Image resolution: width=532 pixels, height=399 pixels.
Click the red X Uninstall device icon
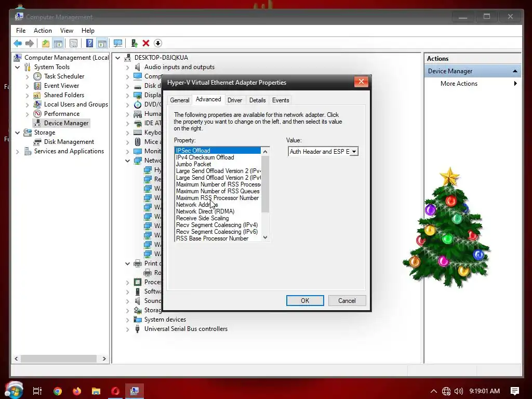click(x=146, y=44)
